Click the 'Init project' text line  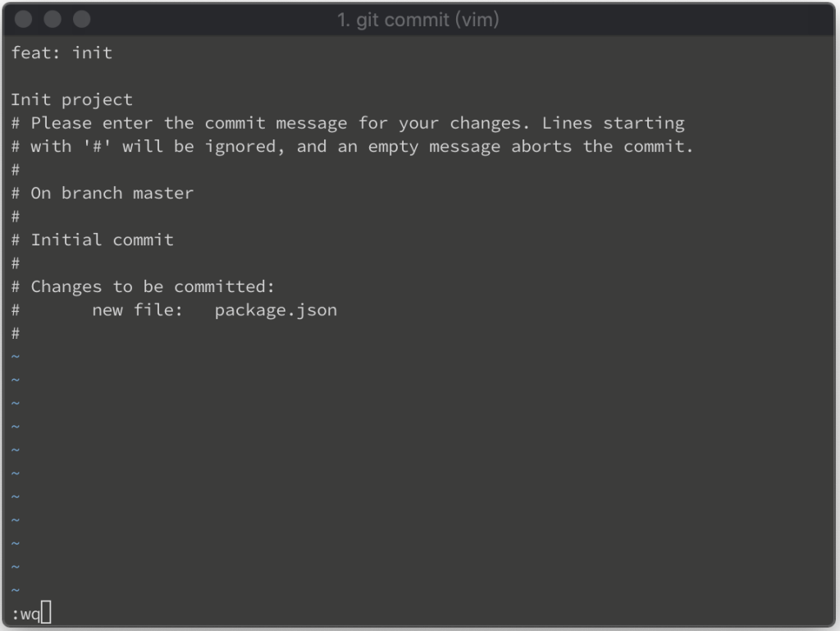[72, 99]
